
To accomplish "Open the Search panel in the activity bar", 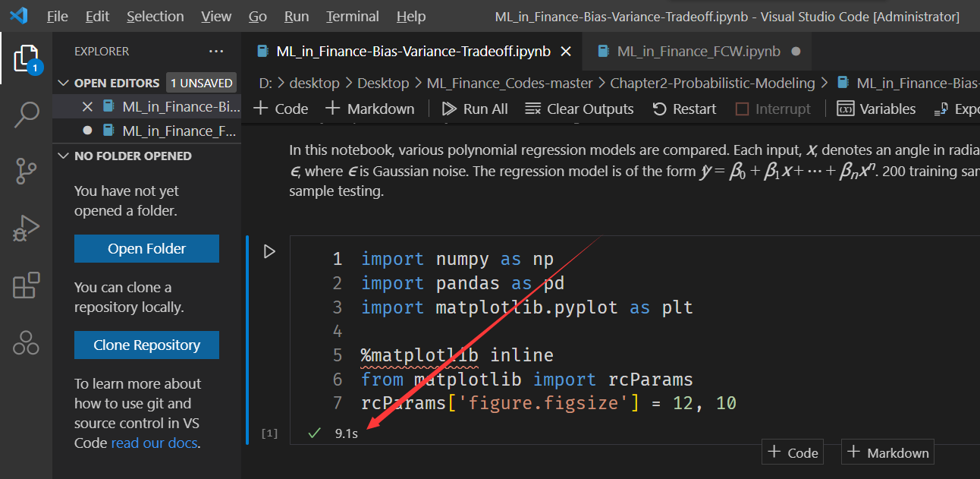I will 27,114.
